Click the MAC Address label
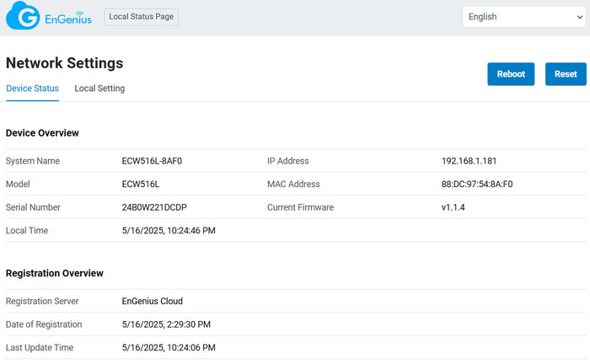 [x=293, y=185]
